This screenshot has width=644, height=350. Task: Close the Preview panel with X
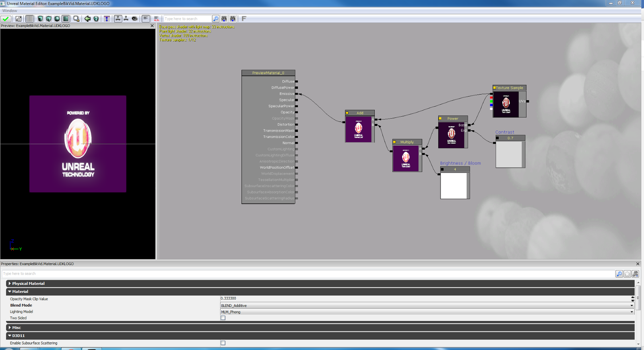(x=152, y=26)
